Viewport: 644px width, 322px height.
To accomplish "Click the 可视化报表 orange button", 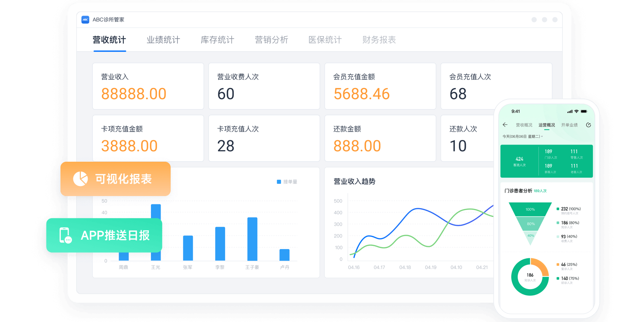I will point(116,179).
